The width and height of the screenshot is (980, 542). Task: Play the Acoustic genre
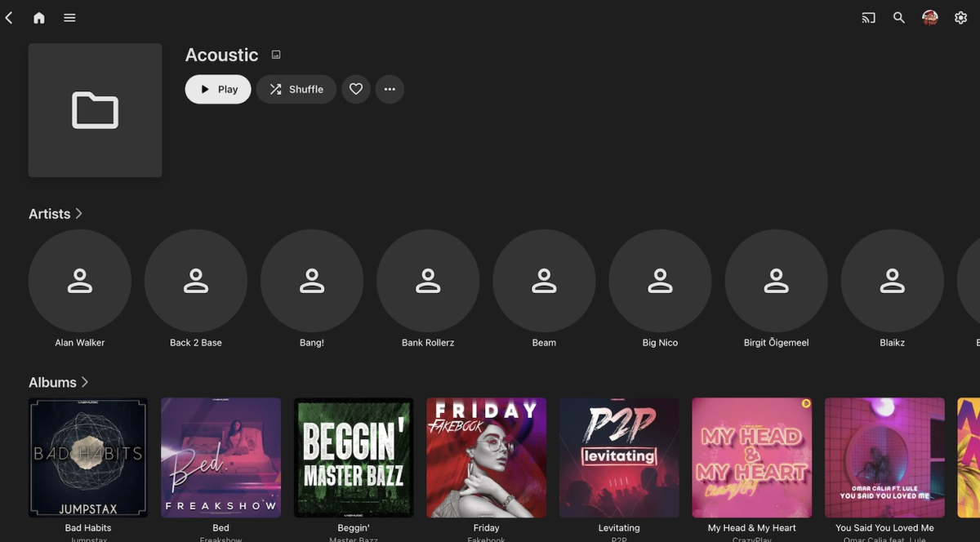point(218,89)
